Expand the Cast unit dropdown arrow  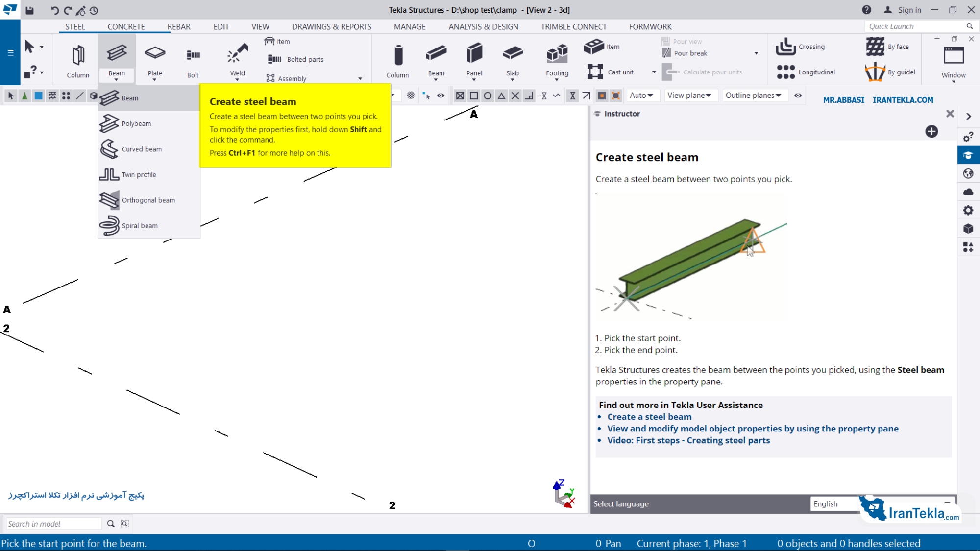[x=654, y=72]
